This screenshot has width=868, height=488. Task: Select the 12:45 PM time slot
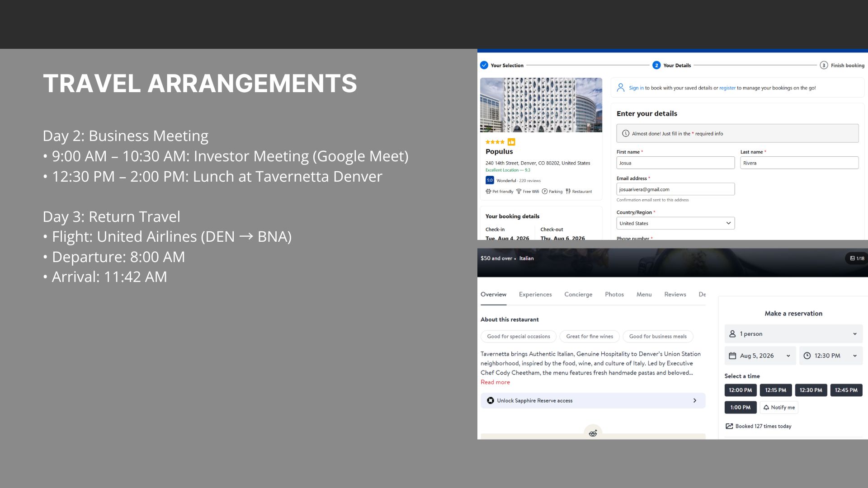point(846,390)
